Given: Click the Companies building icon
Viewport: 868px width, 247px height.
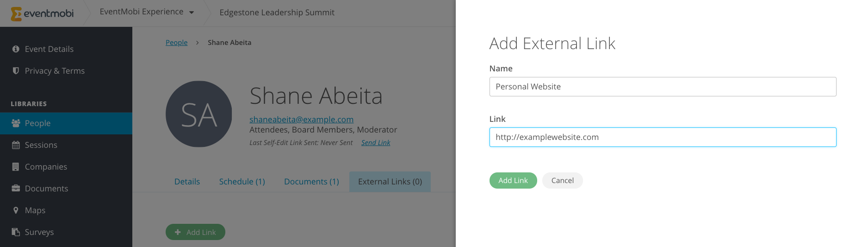Looking at the screenshot, I should pyautogui.click(x=16, y=167).
